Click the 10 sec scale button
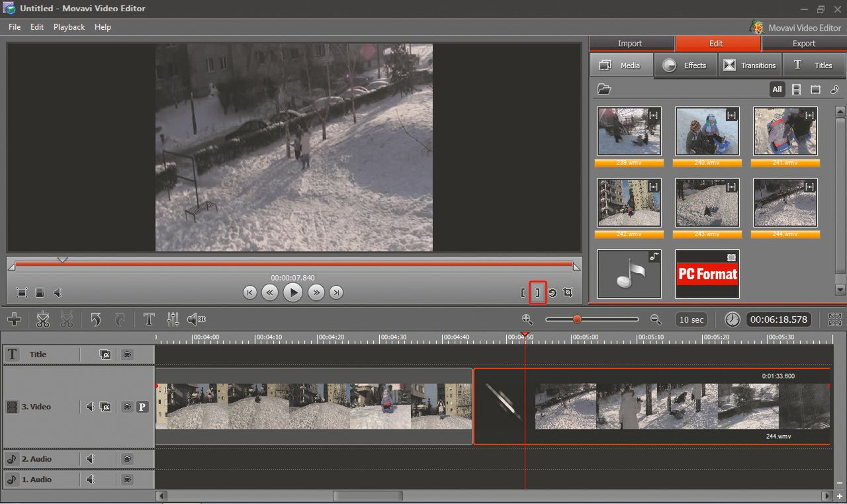The image size is (847, 504). pos(691,319)
